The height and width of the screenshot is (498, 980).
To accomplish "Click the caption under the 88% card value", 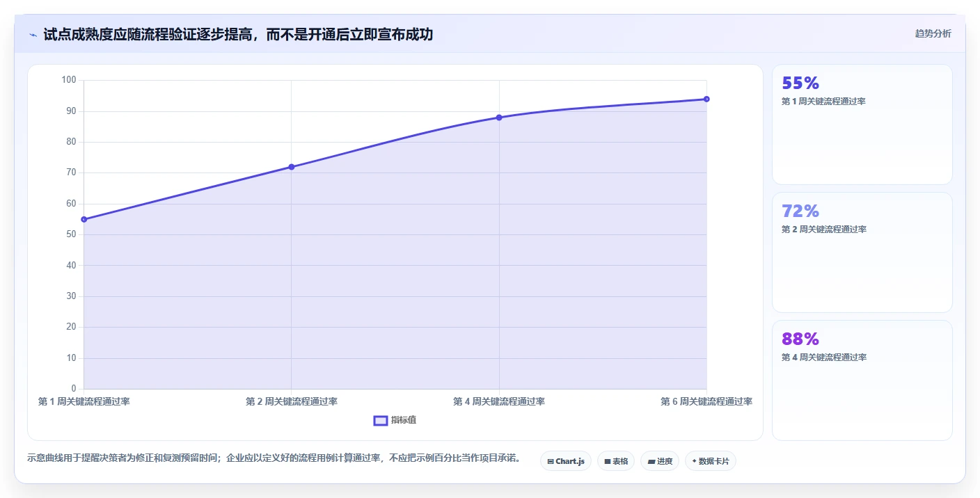I will click(824, 358).
